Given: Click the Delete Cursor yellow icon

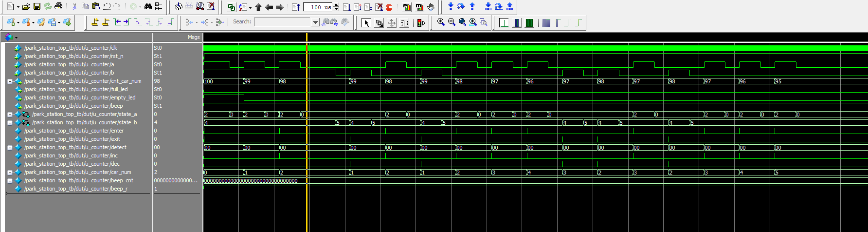Looking at the screenshot, I should [106, 22].
